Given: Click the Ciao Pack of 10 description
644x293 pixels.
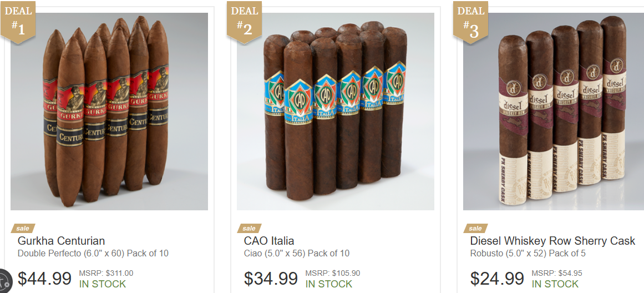Looking at the screenshot, I should [x=297, y=253].
